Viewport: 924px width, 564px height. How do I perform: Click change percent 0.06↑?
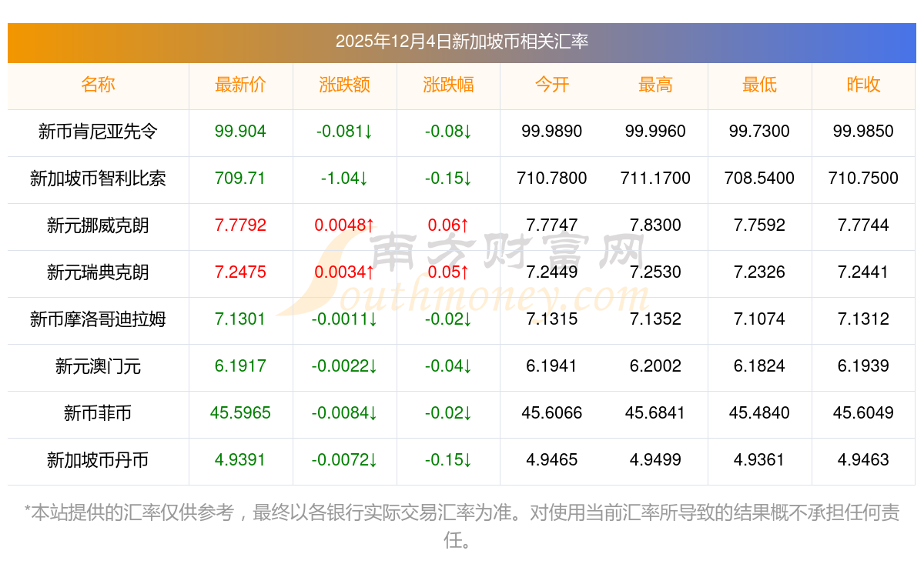pos(448,225)
